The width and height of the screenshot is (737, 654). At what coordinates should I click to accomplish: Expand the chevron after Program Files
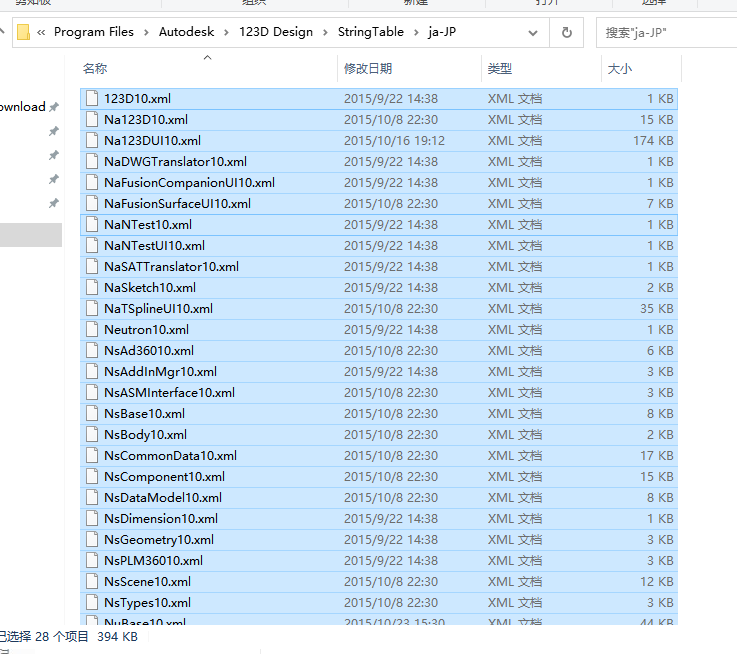[146, 32]
